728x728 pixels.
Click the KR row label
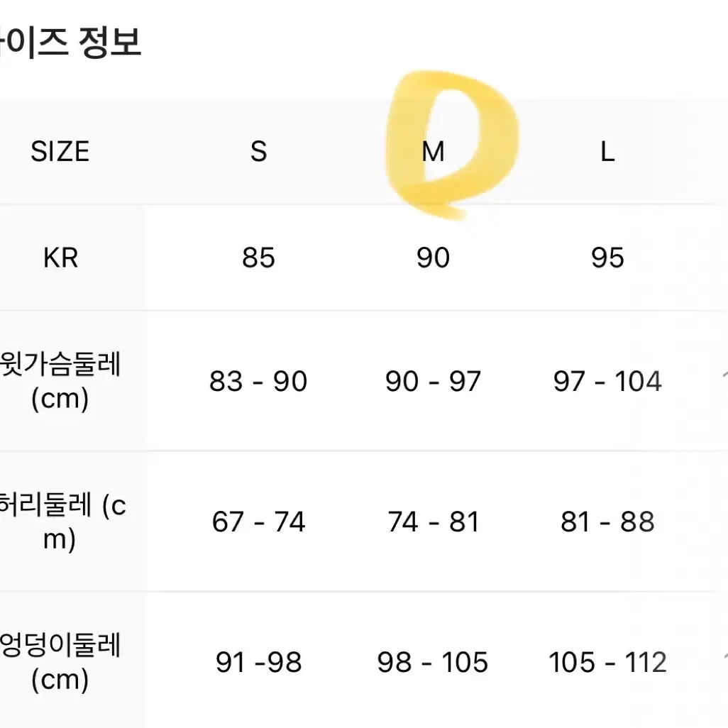60,258
